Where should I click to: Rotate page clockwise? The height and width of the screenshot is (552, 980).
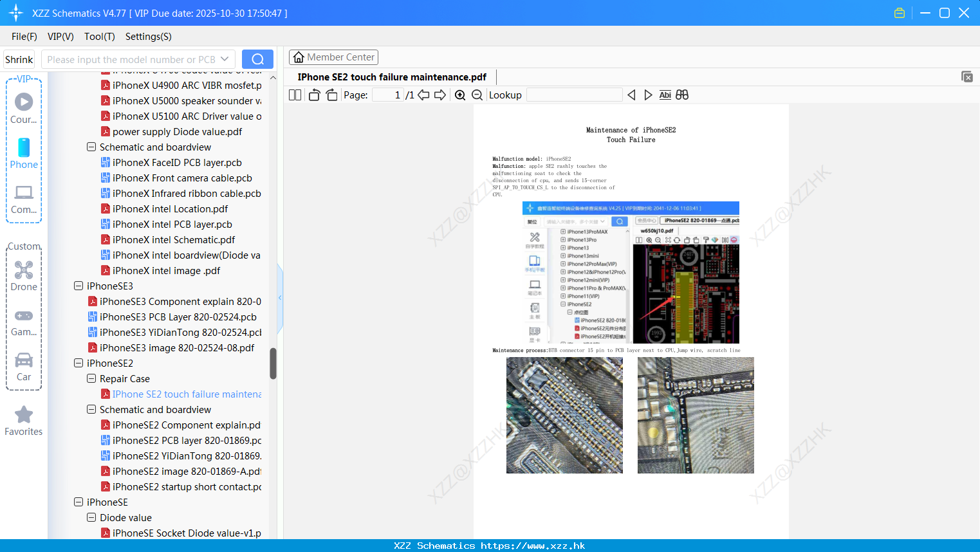(331, 95)
